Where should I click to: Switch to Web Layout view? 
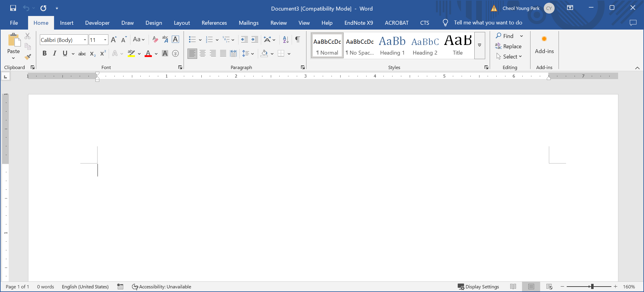549,287
